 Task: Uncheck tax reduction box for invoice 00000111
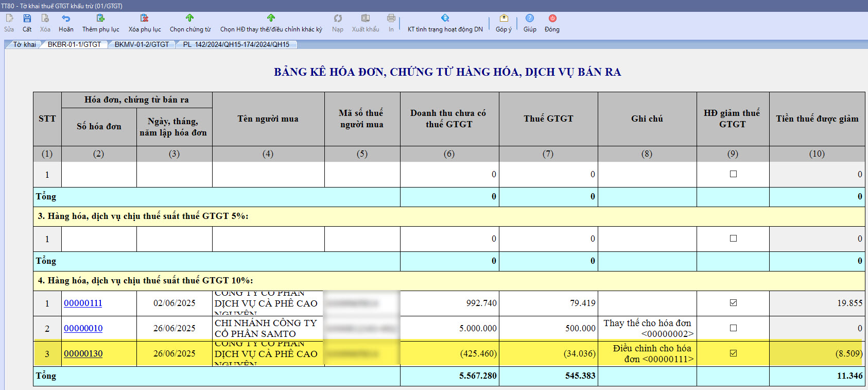click(x=733, y=303)
